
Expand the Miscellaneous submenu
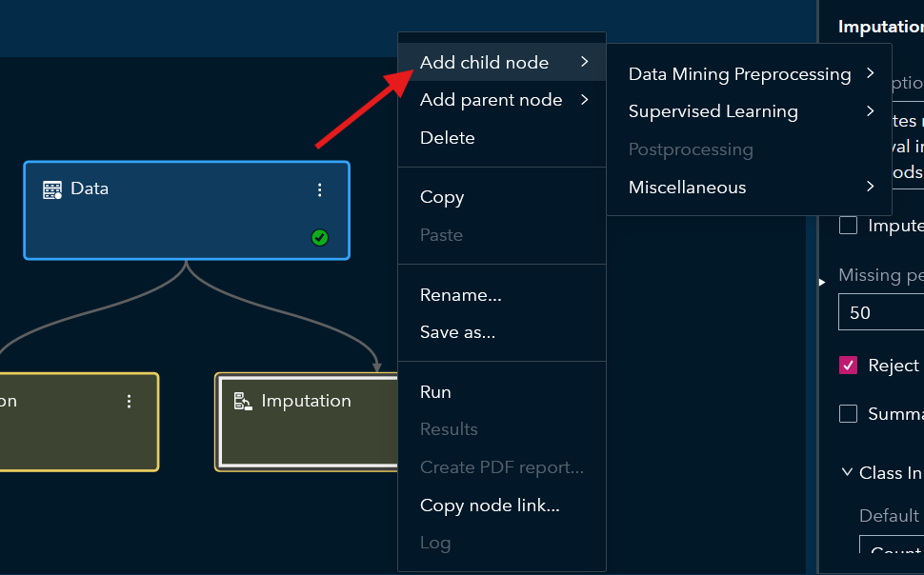(749, 188)
